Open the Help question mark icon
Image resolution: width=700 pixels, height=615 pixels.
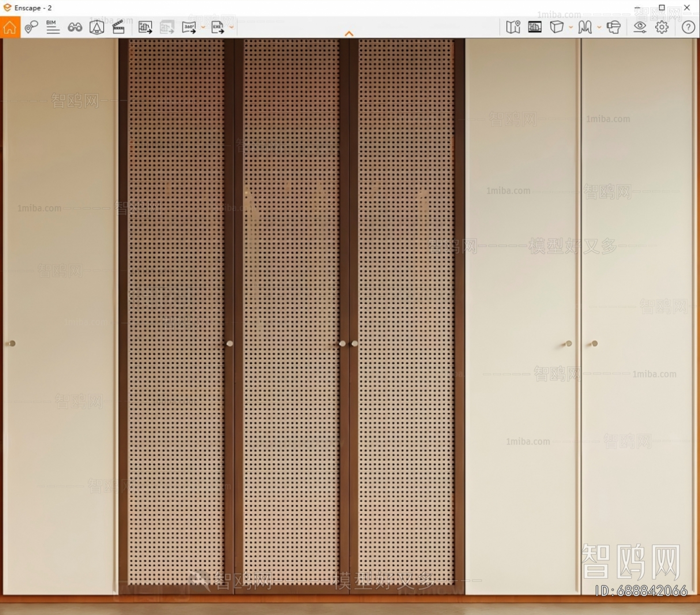688,27
